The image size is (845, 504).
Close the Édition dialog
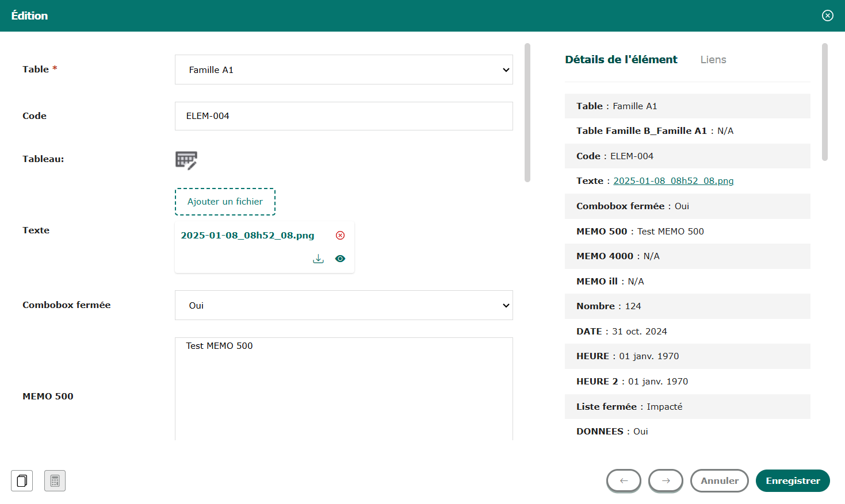click(827, 16)
